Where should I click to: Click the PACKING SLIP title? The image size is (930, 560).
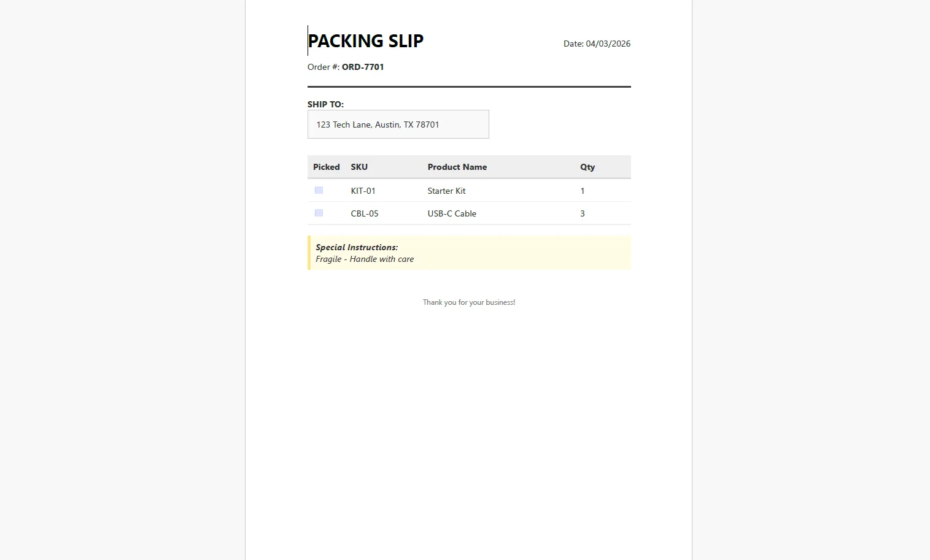(366, 41)
